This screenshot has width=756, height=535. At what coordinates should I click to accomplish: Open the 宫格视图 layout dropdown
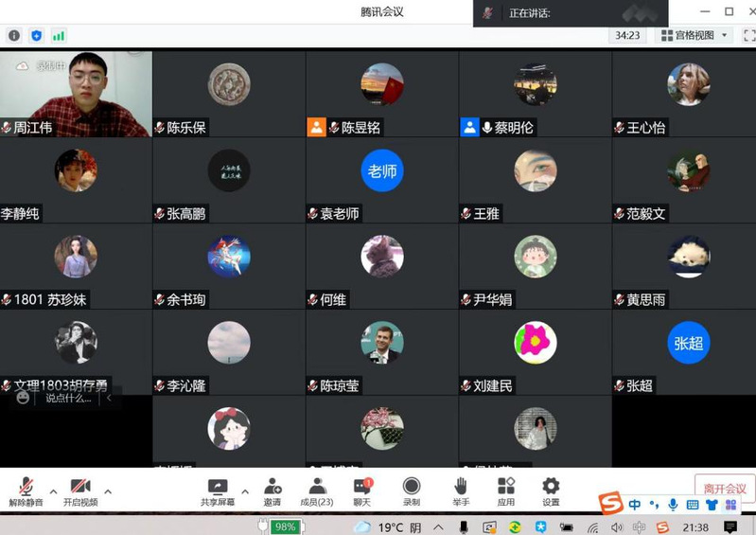coord(696,35)
